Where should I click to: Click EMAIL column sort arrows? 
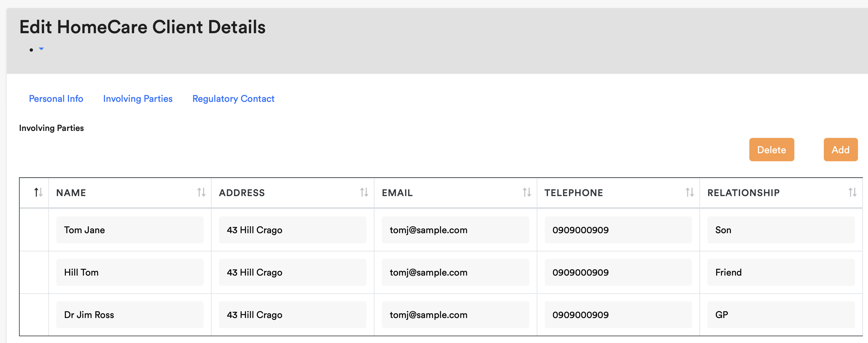click(x=527, y=192)
